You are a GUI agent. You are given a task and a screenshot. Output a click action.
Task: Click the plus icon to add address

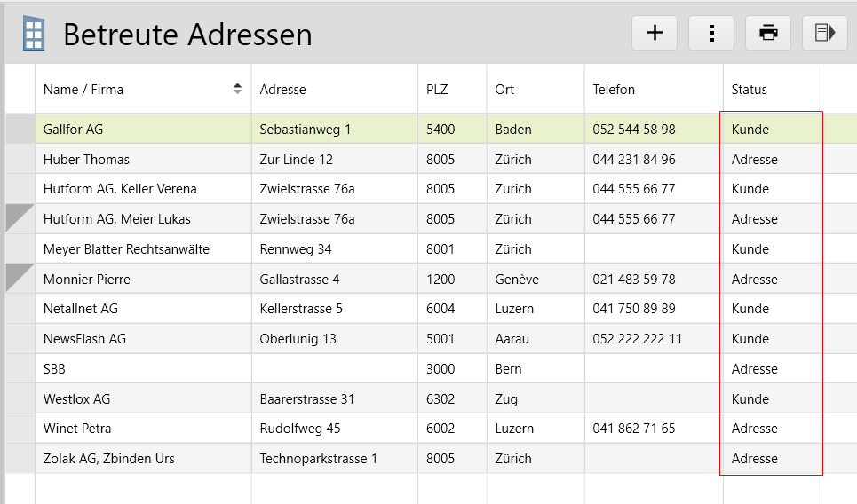[x=655, y=33]
